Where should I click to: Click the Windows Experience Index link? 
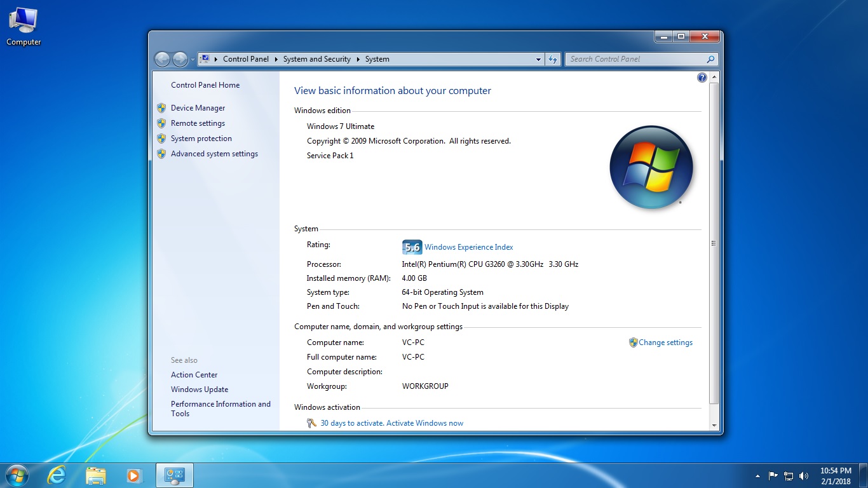468,247
